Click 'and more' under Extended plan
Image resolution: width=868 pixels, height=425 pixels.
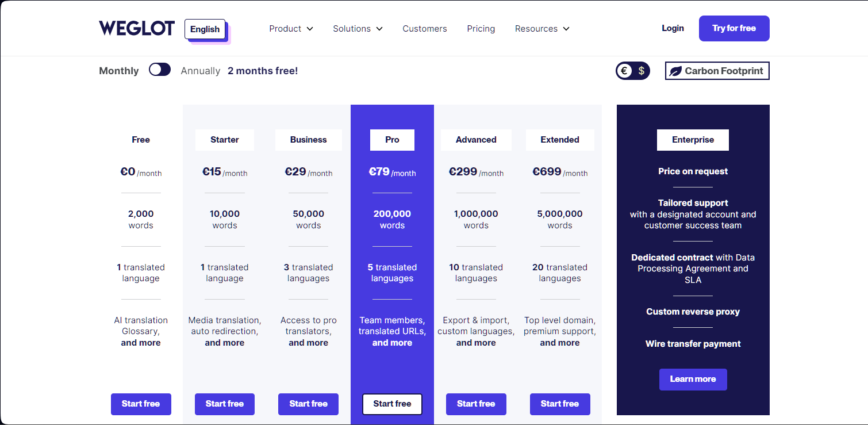pos(560,343)
